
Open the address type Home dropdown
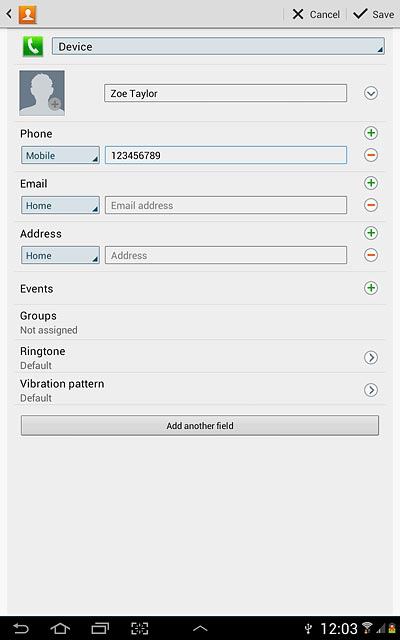tap(60, 255)
